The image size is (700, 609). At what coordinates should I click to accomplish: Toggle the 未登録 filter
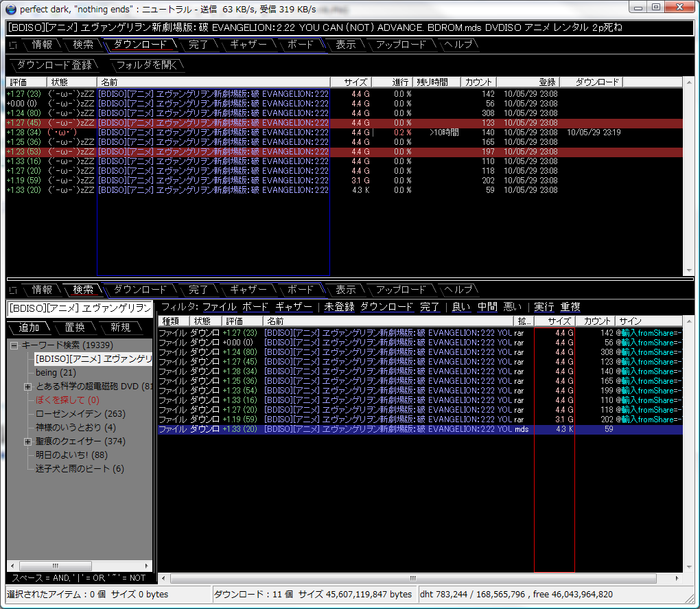[x=339, y=307]
